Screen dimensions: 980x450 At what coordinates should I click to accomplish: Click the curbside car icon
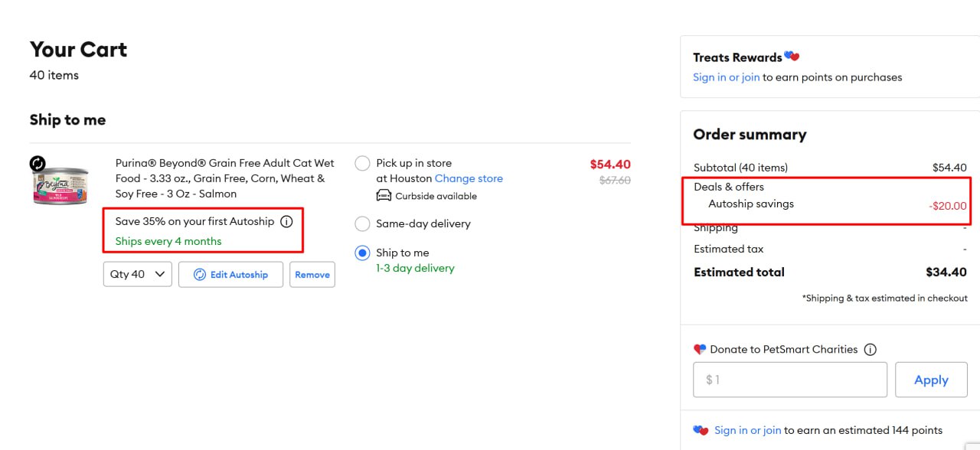pos(384,196)
